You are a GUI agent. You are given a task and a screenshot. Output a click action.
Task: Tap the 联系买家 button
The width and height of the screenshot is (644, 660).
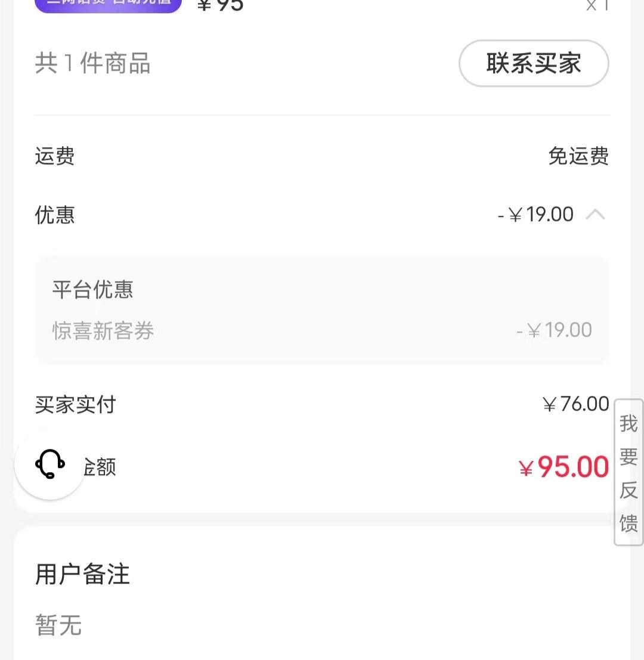(533, 63)
